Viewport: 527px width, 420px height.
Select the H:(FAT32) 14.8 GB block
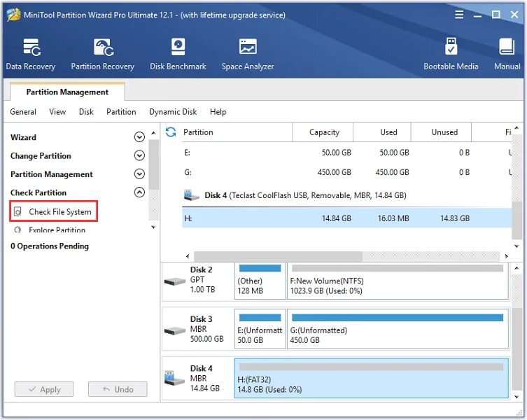[x=372, y=378]
